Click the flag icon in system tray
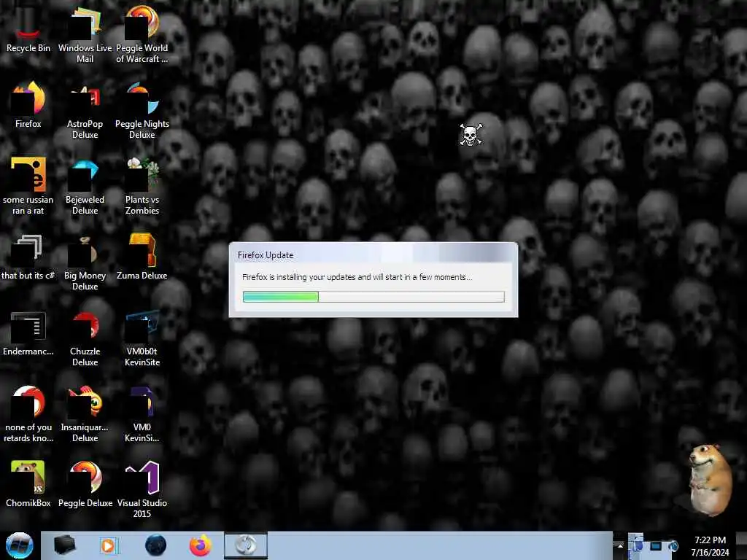747x560 pixels. [636, 545]
